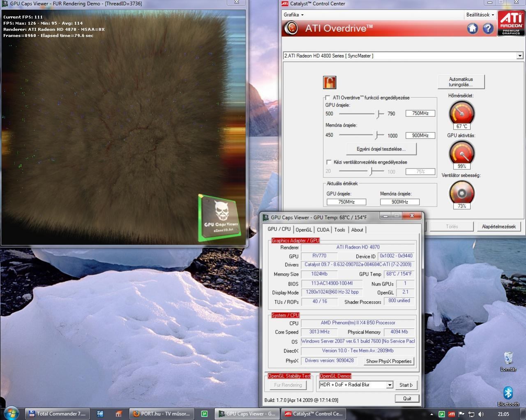526x420 pixels.
Task: Open the Lomtár recycle bin desktop icon
Action: [x=508, y=361]
